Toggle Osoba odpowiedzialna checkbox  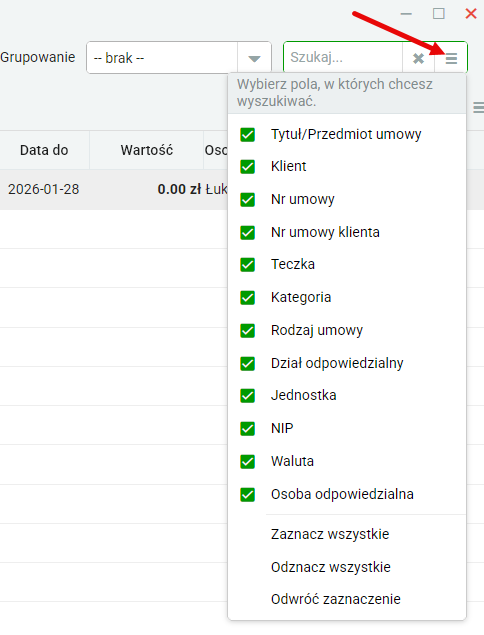click(247, 494)
